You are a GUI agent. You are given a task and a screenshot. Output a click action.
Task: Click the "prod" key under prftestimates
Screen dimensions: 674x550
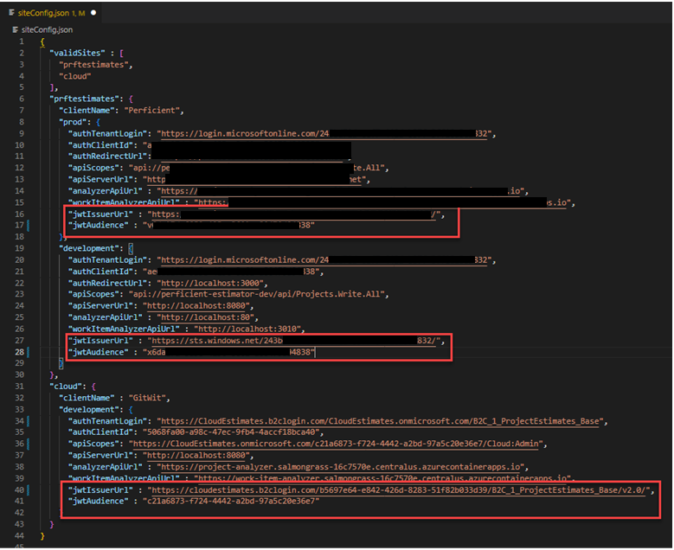(77, 122)
